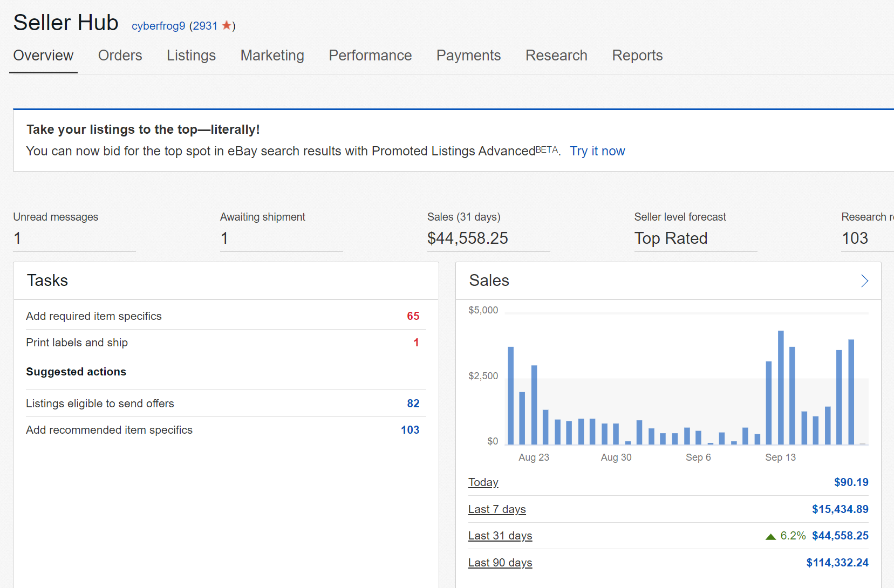894x588 pixels.
Task: Open the Overview tab
Action: (43, 56)
